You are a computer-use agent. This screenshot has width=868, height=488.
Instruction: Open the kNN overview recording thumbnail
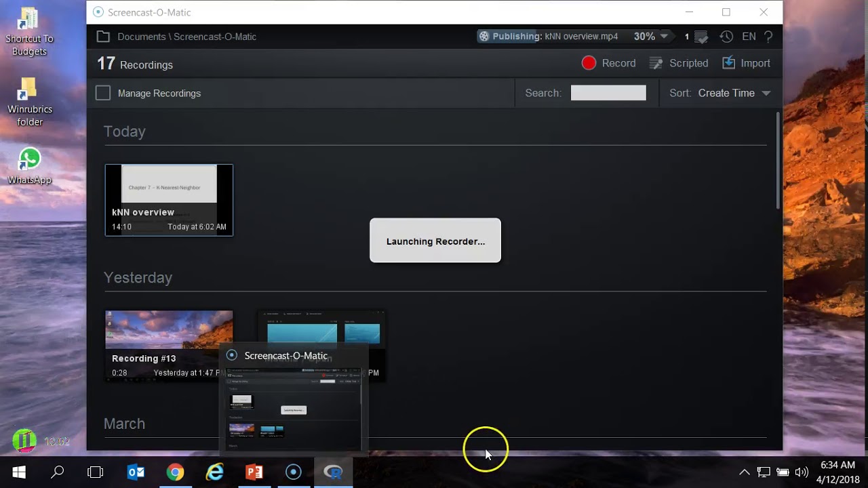click(x=169, y=200)
